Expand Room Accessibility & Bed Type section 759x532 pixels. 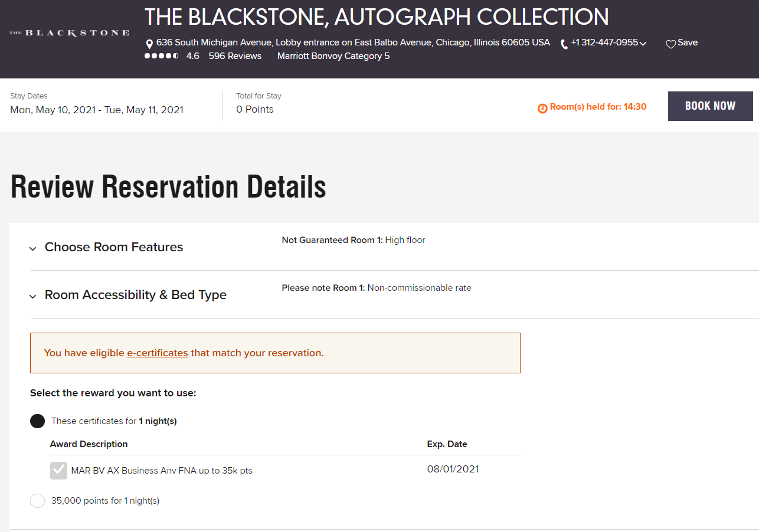(135, 295)
